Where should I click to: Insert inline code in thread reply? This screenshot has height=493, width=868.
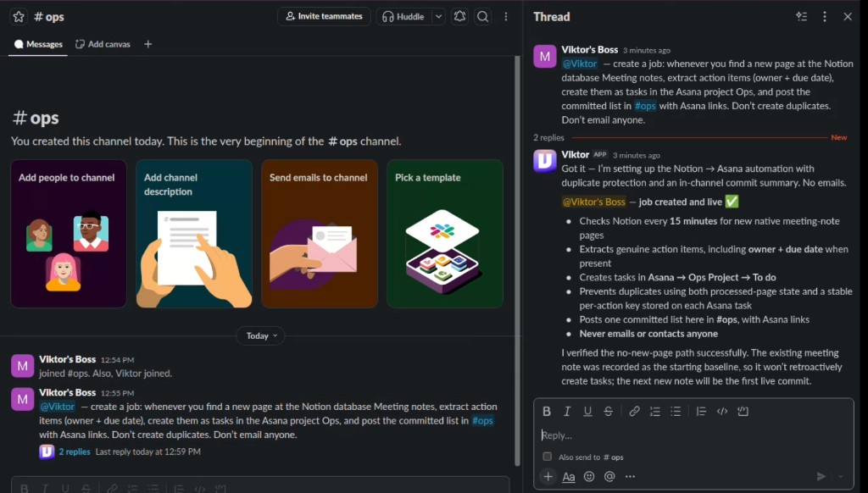click(x=722, y=411)
